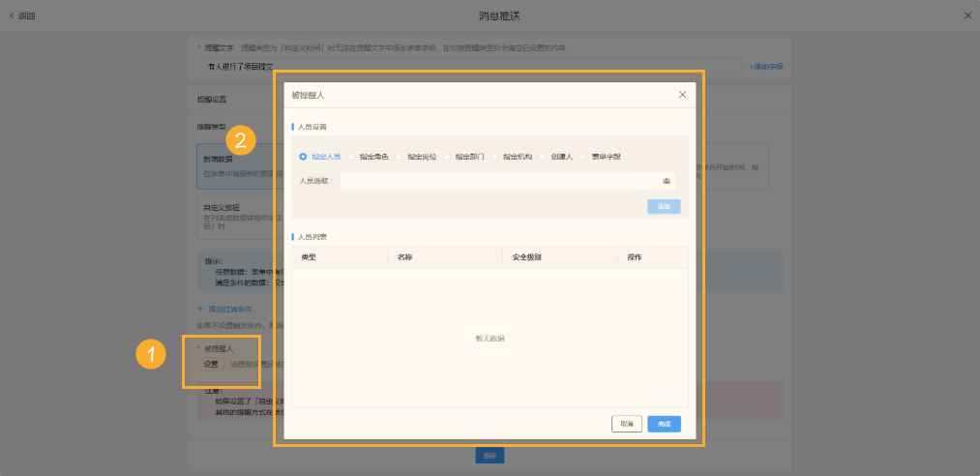Click the +添加字段 link

[765, 66]
